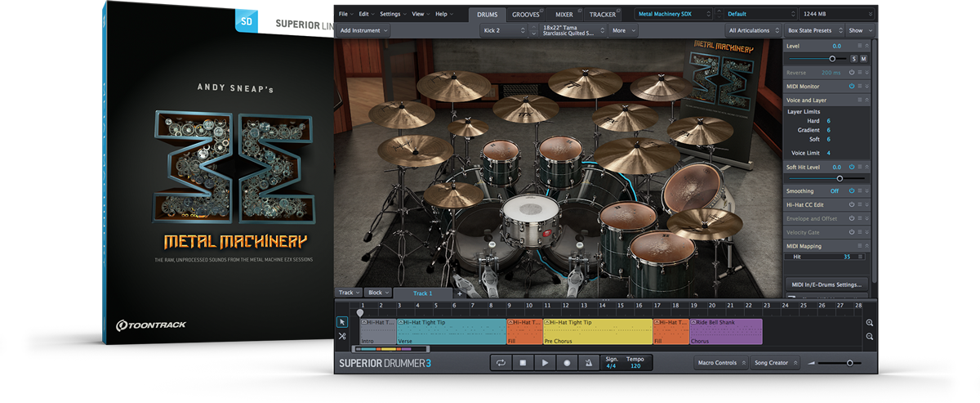This screenshot has height=403, width=980.
Task: Adjust the master volume slider handle
Action: 849,363
